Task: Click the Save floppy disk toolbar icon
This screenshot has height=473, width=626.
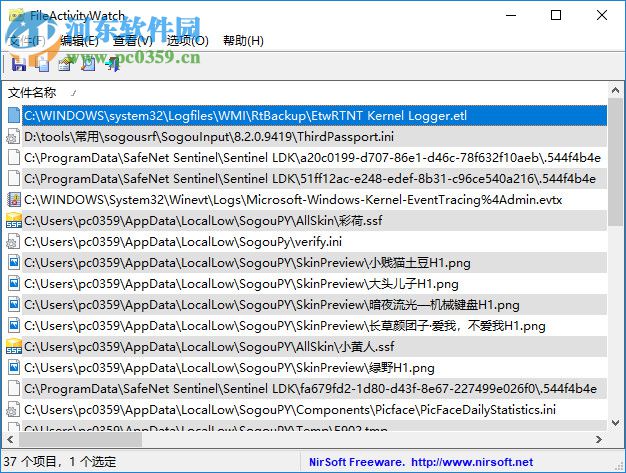Action: tap(18, 64)
